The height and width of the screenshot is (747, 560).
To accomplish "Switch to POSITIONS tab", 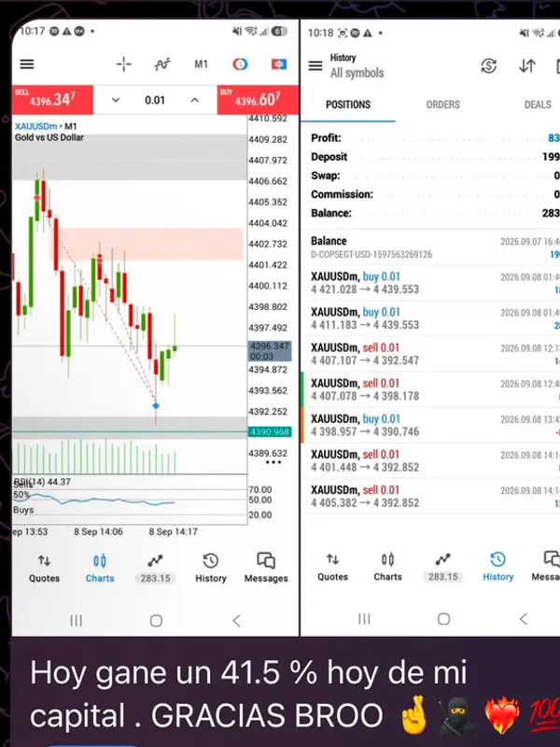I will (x=348, y=105).
